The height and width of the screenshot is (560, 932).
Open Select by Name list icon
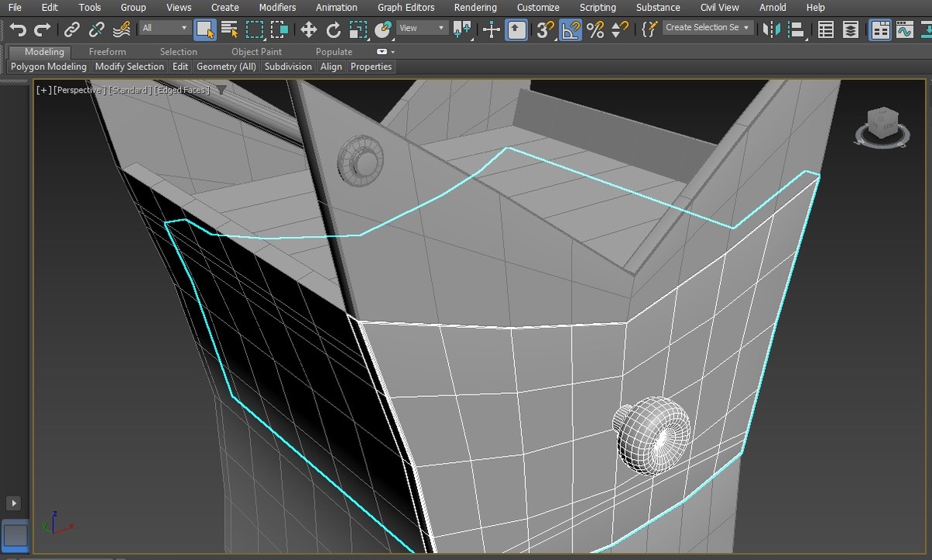pyautogui.click(x=229, y=30)
